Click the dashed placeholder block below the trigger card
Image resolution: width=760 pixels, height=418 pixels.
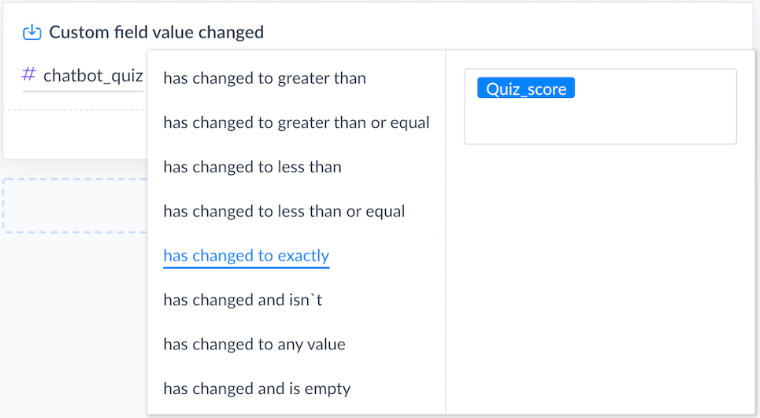75,206
